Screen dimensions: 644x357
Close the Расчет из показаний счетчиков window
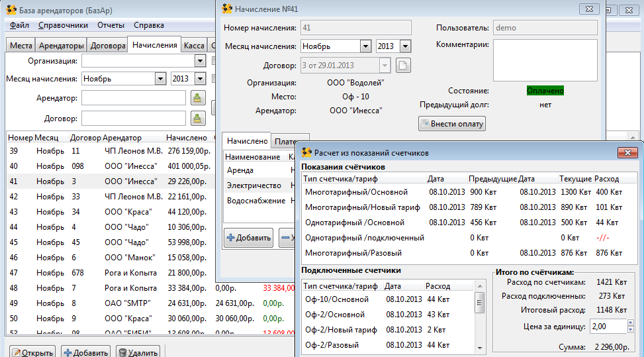(x=627, y=153)
